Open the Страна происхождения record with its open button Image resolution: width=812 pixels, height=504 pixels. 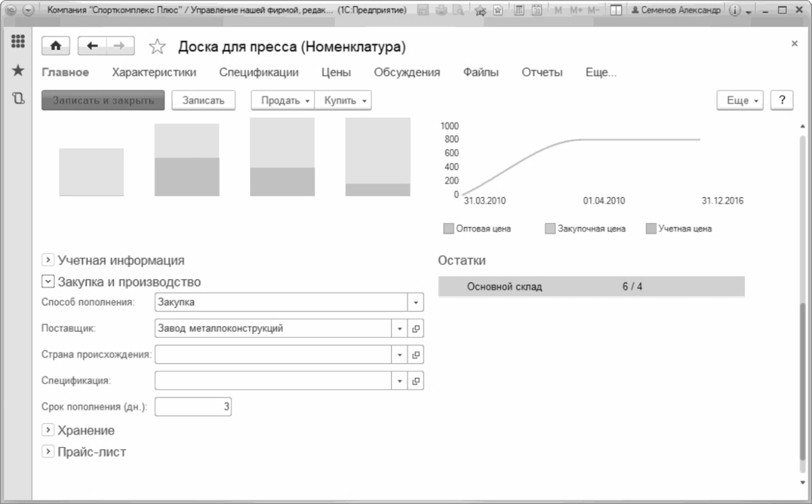pos(416,354)
